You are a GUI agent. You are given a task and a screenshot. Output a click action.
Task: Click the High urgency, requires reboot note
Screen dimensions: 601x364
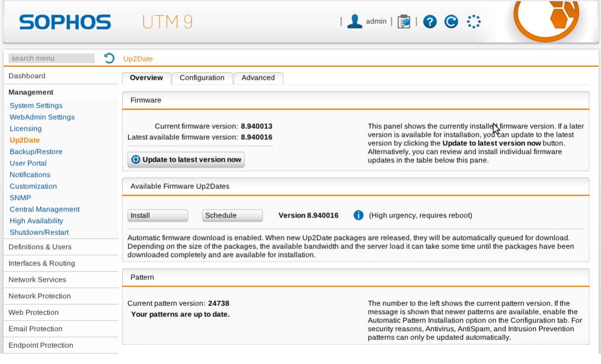(x=421, y=215)
